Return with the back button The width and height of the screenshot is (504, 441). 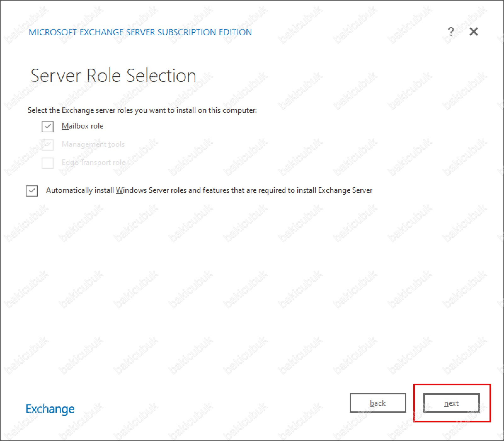378,403
